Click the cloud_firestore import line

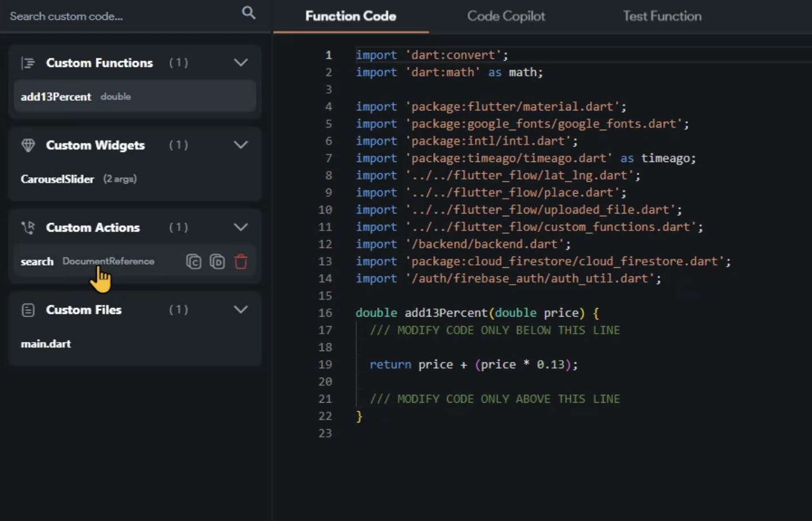click(543, 261)
